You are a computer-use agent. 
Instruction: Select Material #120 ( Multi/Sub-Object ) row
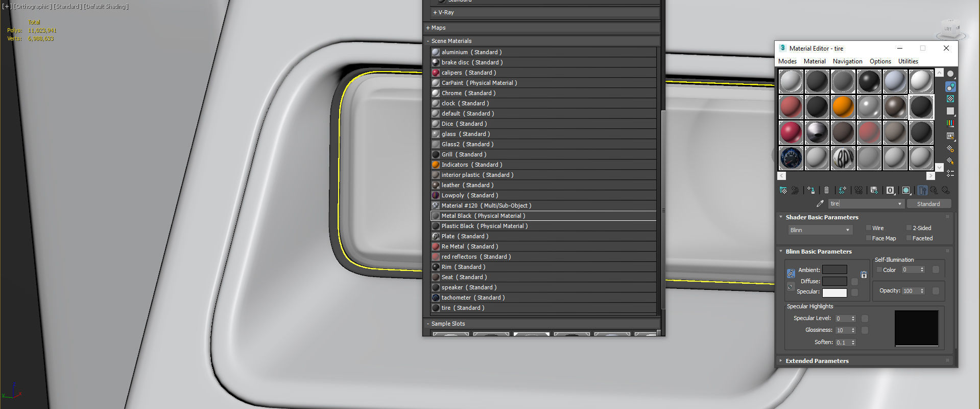pos(543,206)
